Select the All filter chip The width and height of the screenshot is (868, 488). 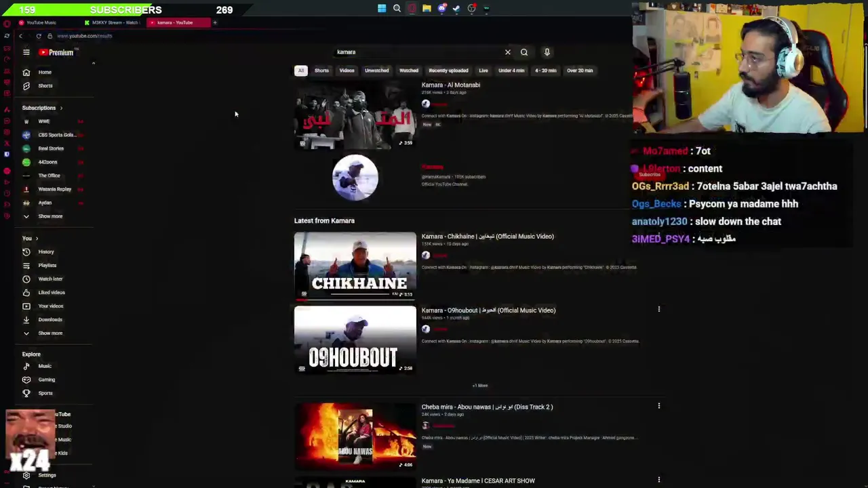pos(300,70)
